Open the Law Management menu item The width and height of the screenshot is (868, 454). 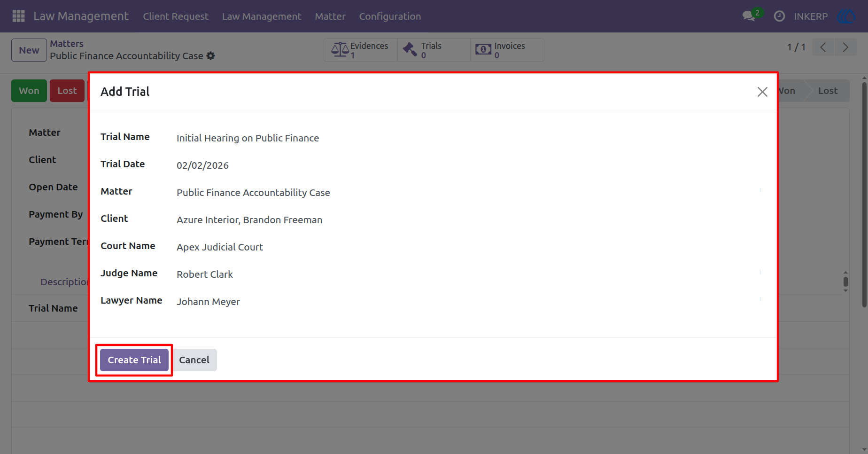tap(262, 16)
